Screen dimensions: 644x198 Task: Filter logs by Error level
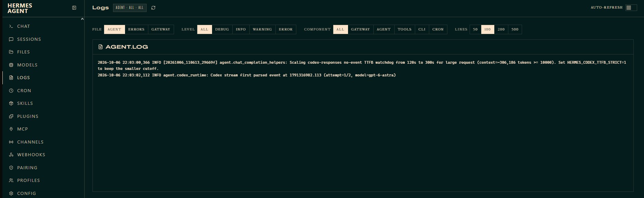(286, 29)
